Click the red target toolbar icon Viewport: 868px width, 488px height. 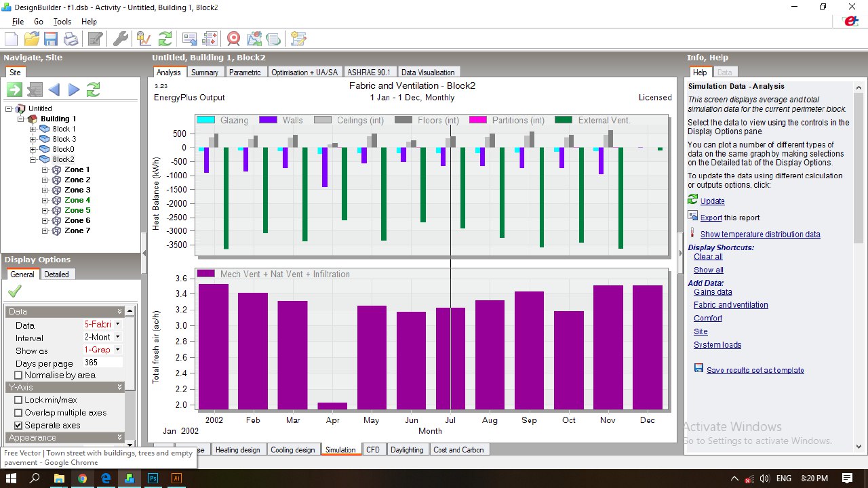point(234,39)
